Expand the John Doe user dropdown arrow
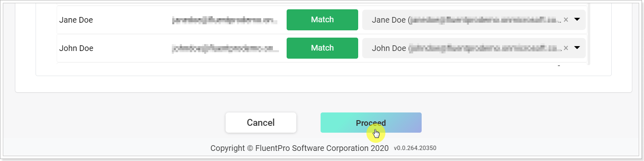 pyautogui.click(x=577, y=48)
